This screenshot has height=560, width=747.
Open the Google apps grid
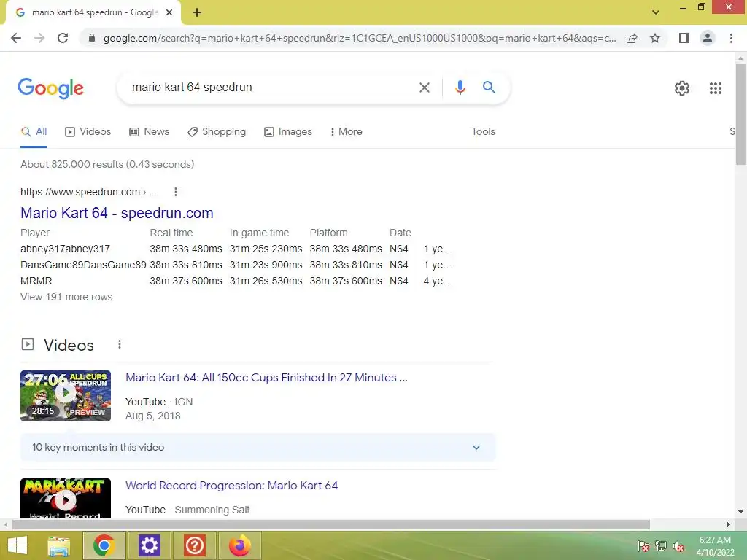[x=716, y=88]
